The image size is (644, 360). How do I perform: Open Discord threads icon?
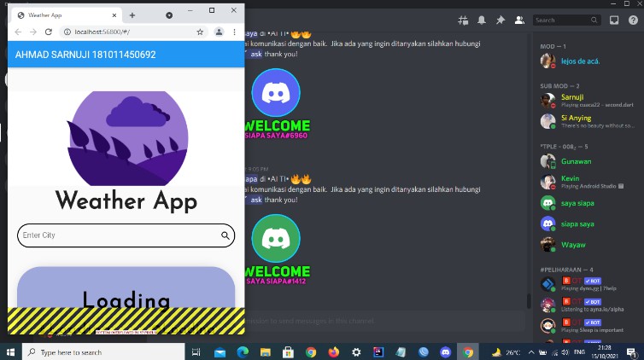coord(463,20)
